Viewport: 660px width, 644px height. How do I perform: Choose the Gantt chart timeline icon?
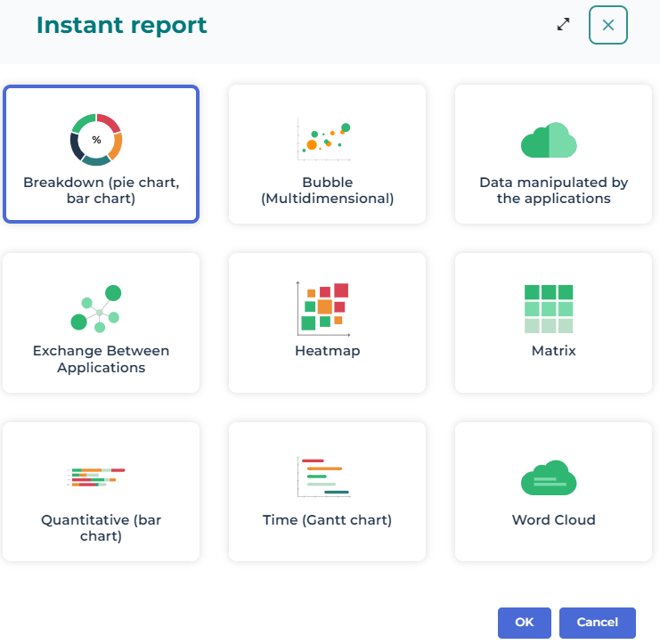tap(324, 477)
